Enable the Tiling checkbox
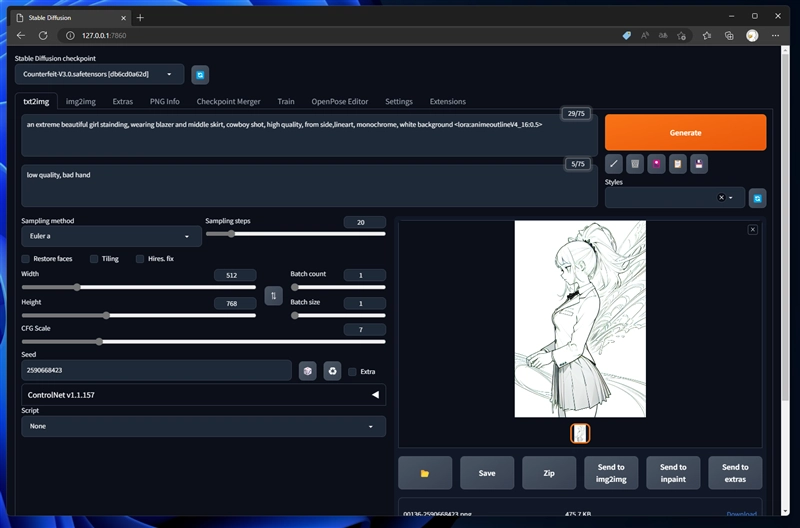This screenshot has width=800, height=528. [x=94, y=259]
